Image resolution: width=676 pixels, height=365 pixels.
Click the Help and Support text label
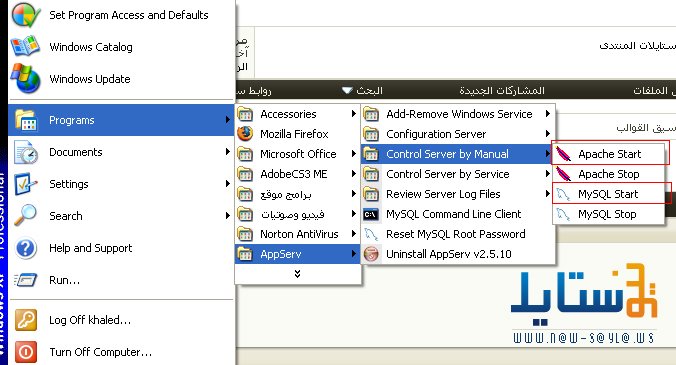pyautogui.click(x=91, y=248)
